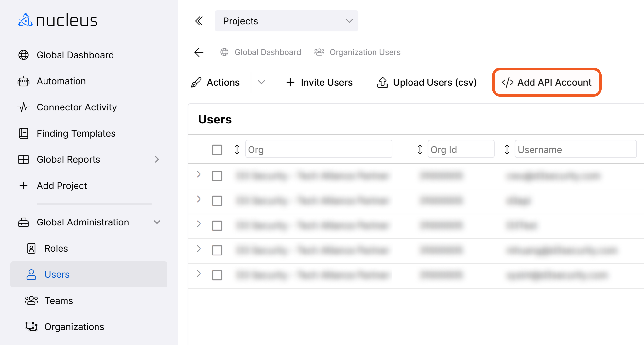Click the back arrow icon
The height and width of the screenshot is (345, 644).
(199, 52)
